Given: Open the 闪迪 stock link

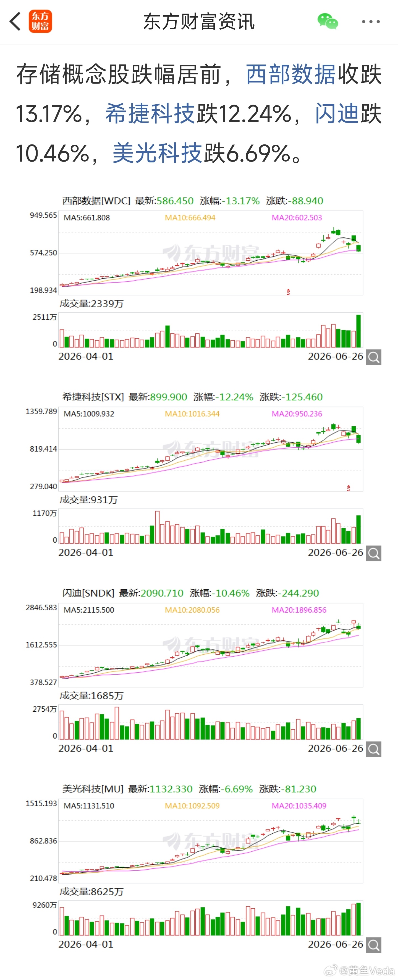Looking at the screenshot, I should 337,113.
